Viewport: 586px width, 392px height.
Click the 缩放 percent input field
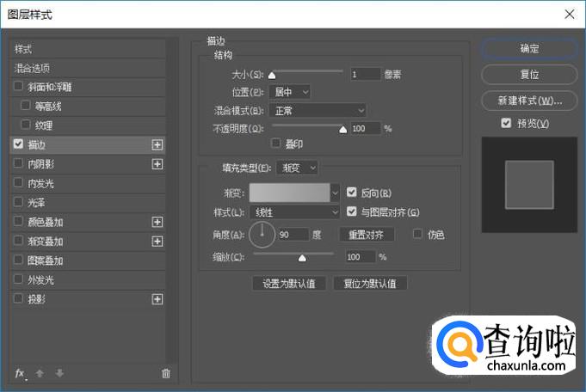point(360,257)
